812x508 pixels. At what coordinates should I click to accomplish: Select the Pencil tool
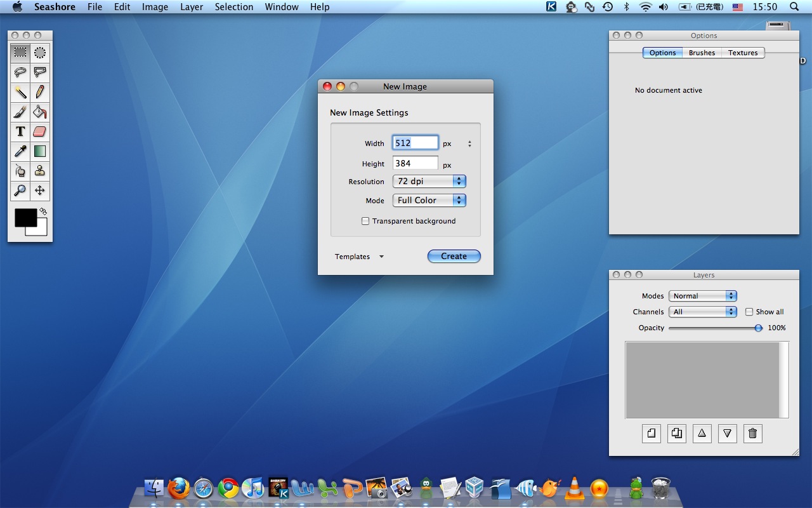40,92
